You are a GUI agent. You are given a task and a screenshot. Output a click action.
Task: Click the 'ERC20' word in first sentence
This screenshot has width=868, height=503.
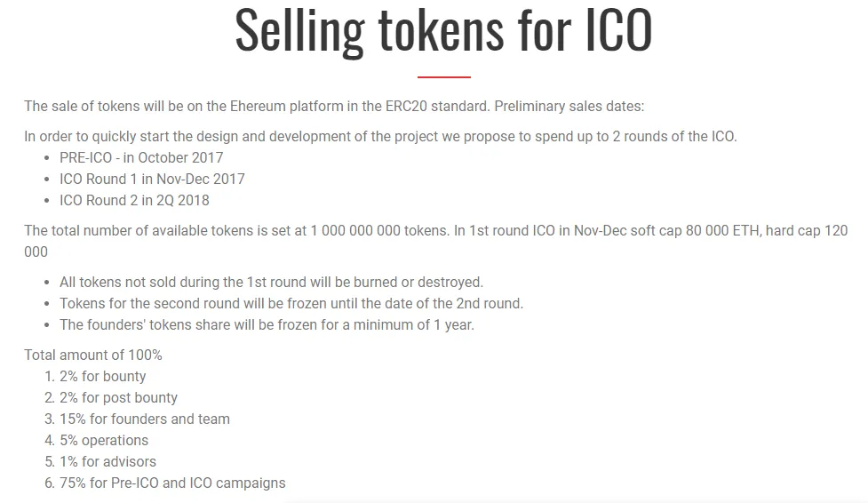[x=406, y=106]
